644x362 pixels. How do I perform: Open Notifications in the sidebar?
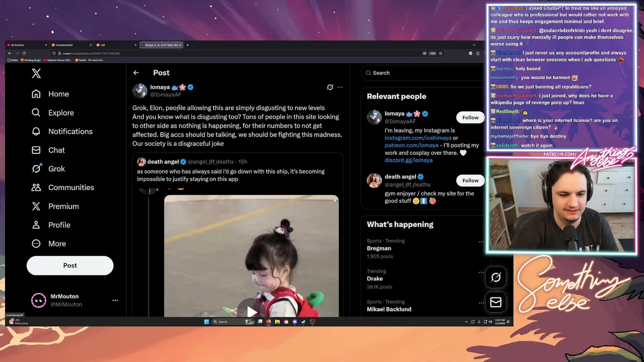[x=62, y=131]
